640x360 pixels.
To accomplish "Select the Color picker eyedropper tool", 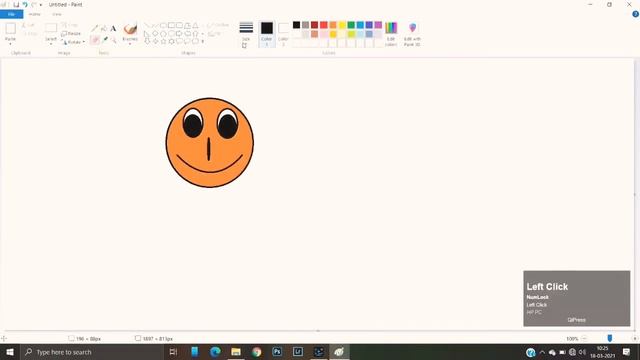I will click(x=104, y=40).
